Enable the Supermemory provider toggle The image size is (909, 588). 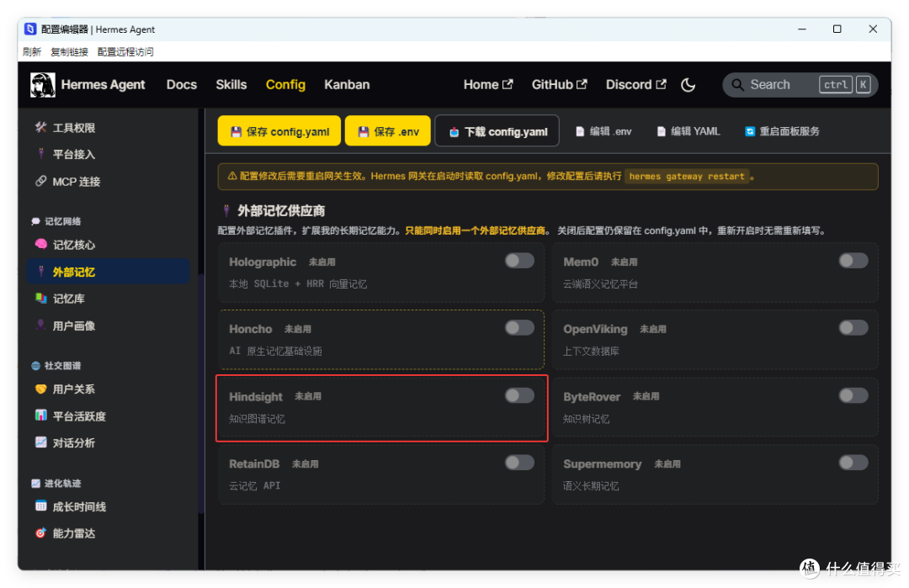coord(853,463)
